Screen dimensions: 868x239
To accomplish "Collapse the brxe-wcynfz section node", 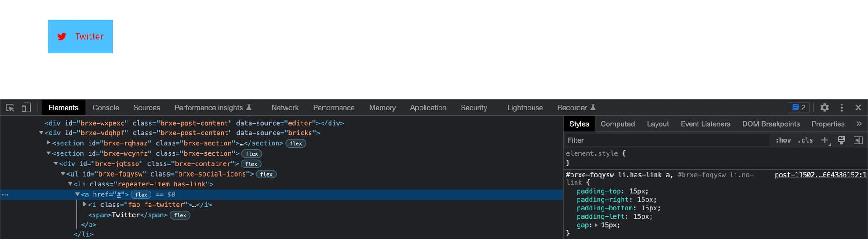I will coord(48,153).
